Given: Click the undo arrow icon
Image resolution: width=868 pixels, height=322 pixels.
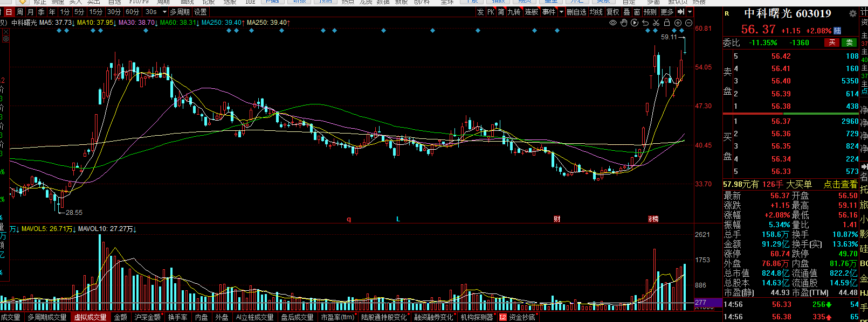Looking at the screenshot, I should point(645,23).
